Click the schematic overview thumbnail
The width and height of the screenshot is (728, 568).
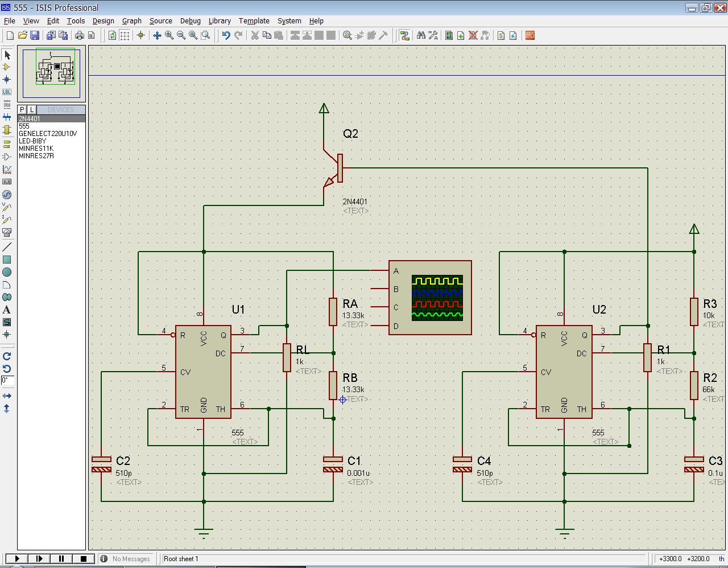[x=51, y=73]
